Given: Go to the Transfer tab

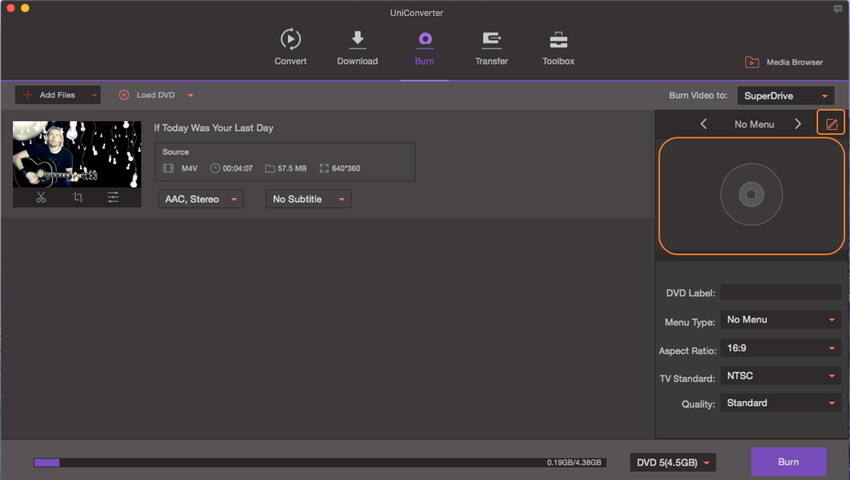Looking at the screenshot, I should click(x=491, y=47).
